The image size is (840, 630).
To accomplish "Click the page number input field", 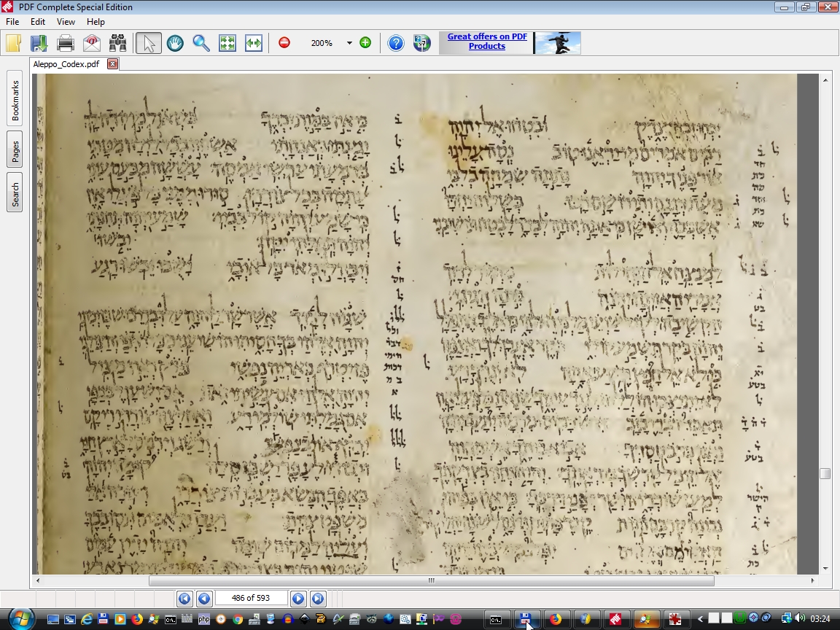I will point(251,599).
